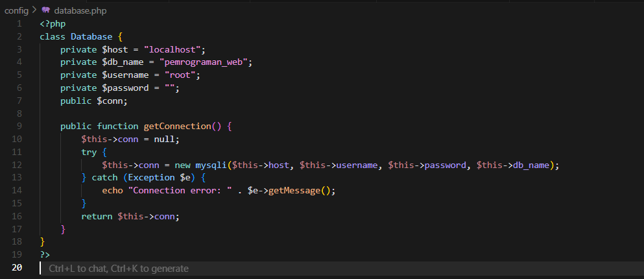Expand the breadcrumb chevron after config

[34, 10]
